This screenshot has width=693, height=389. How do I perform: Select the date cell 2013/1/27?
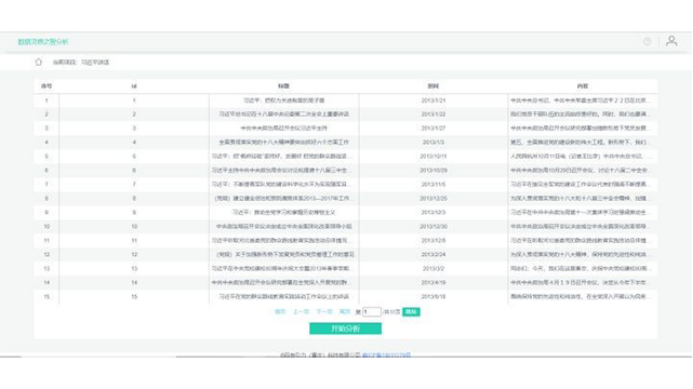tap(433, 128)
